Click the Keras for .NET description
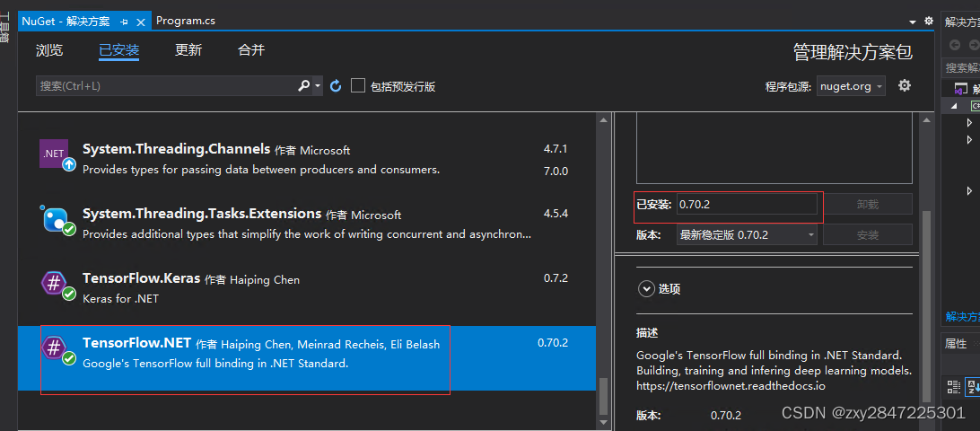The height and width of the screenshot is (431, 980). 120,298
